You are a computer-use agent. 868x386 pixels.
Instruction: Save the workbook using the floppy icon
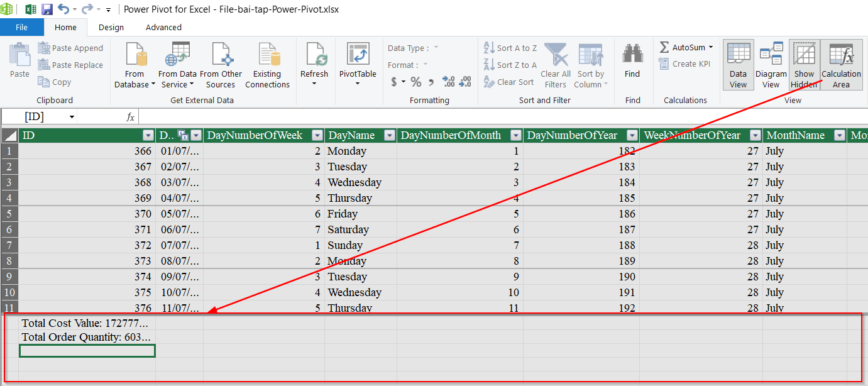47,9
